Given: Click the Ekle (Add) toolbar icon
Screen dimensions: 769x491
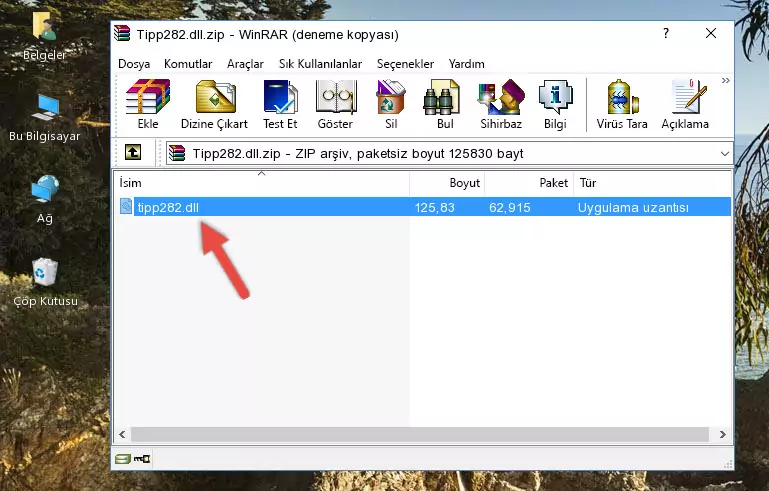Looking at the screenshot, I should (148, 104).
